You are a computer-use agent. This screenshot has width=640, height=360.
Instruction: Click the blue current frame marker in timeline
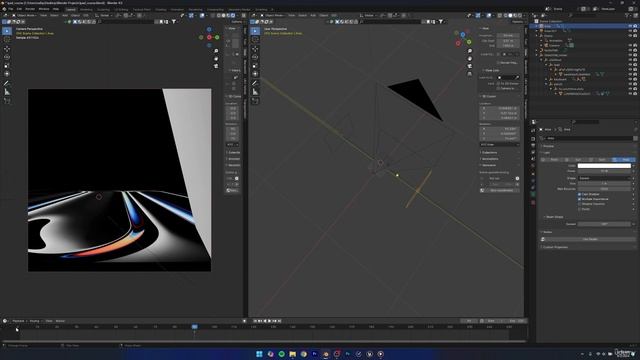point(194,327)
